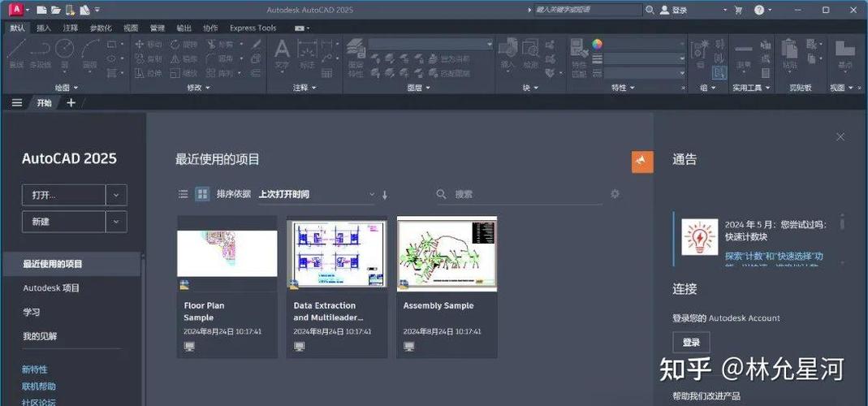Click the object color wheel in 特性 panel
Viewport: 868px width, 406px height.
[x=597, y=44]
